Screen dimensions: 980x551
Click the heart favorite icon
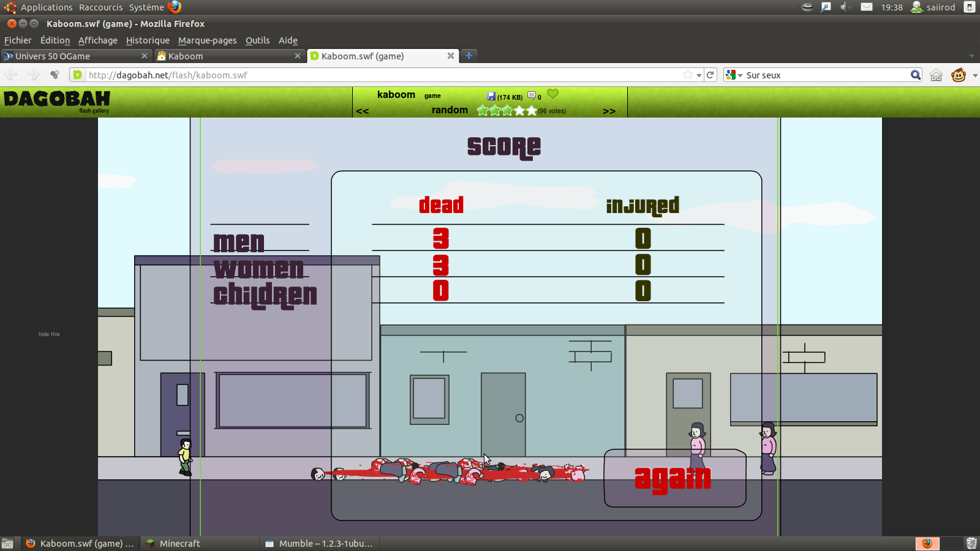[552, 94]
